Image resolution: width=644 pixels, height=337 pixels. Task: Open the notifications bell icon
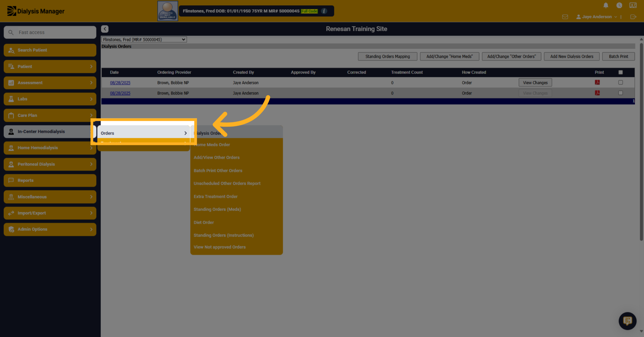pos(606,5)
